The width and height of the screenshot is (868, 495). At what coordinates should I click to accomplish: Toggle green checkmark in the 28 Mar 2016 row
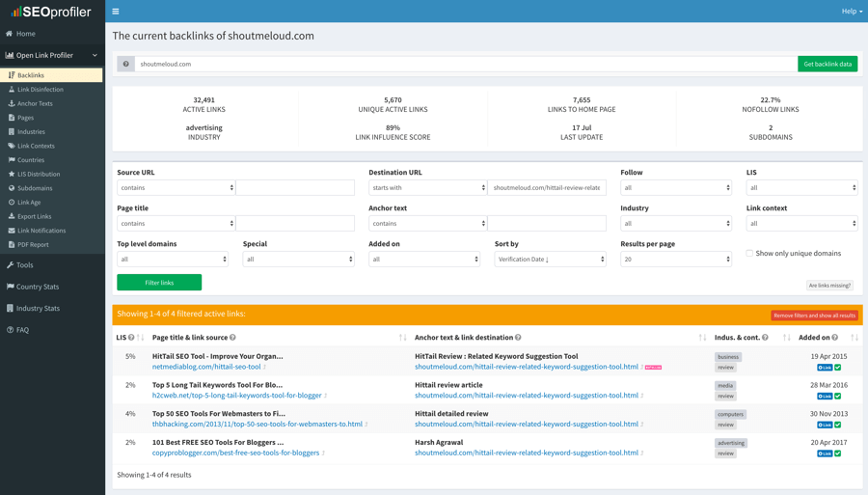coord(837,396)
